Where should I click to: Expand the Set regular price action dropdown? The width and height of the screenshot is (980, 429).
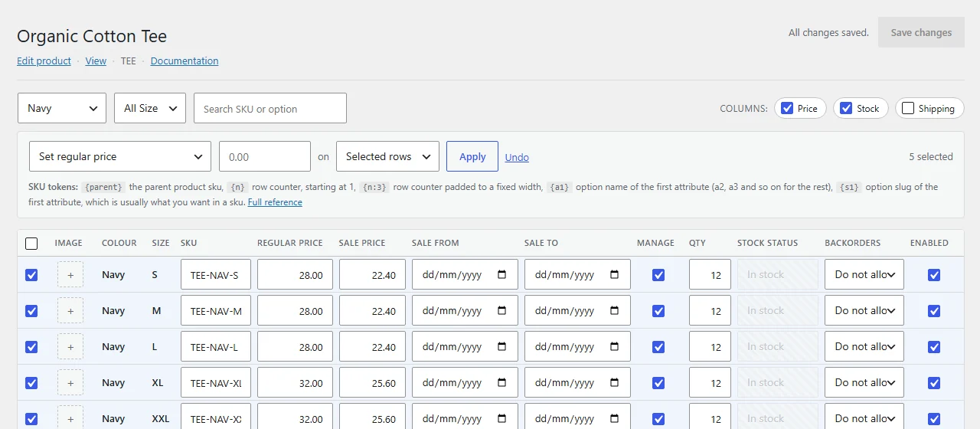pos(120,156)
